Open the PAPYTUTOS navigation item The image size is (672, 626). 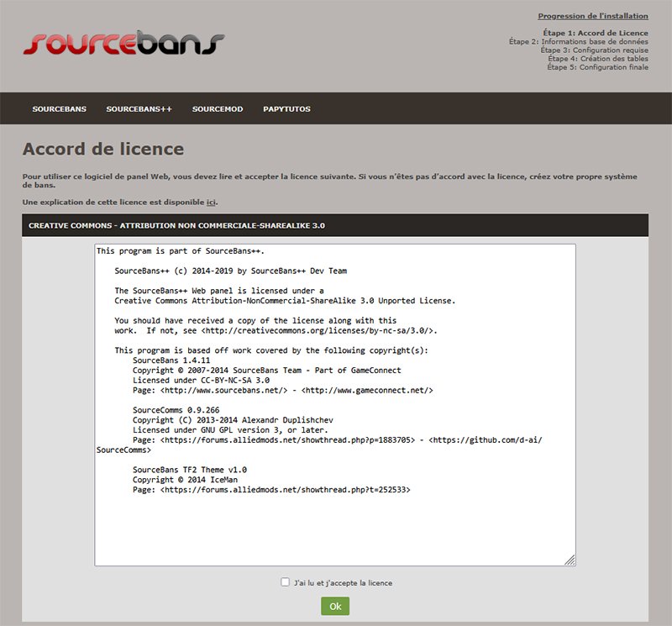click(x=286, y=109)
